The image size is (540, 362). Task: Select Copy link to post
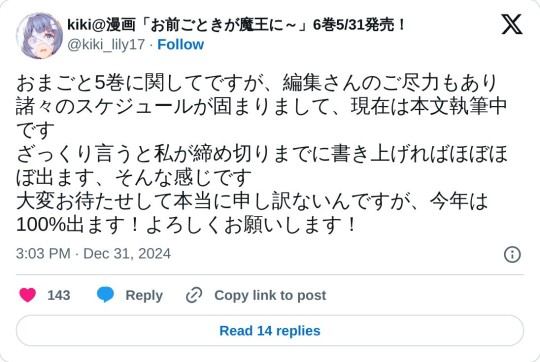pyautogui.click(x=270, y=295)
